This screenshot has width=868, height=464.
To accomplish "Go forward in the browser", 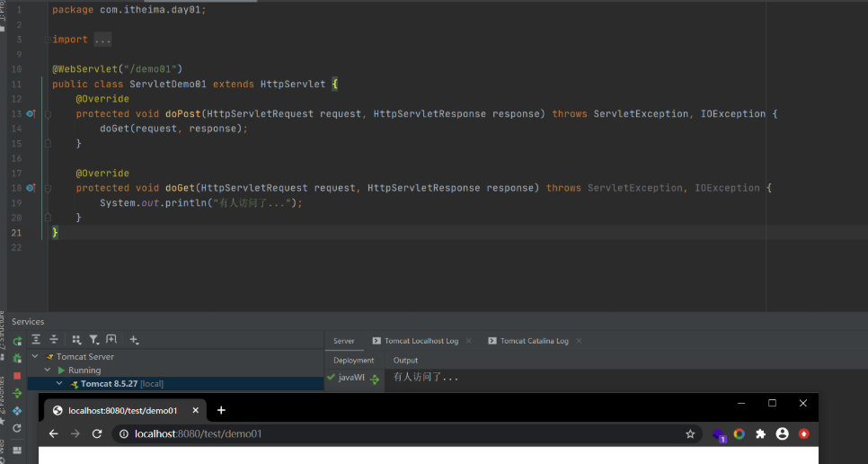I will pos(75,433).
